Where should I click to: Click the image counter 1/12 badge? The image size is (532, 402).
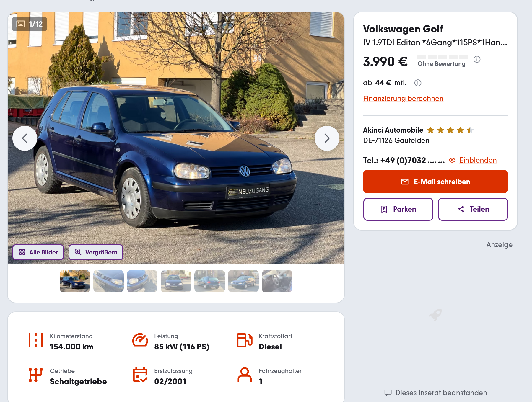coord(30,24)
